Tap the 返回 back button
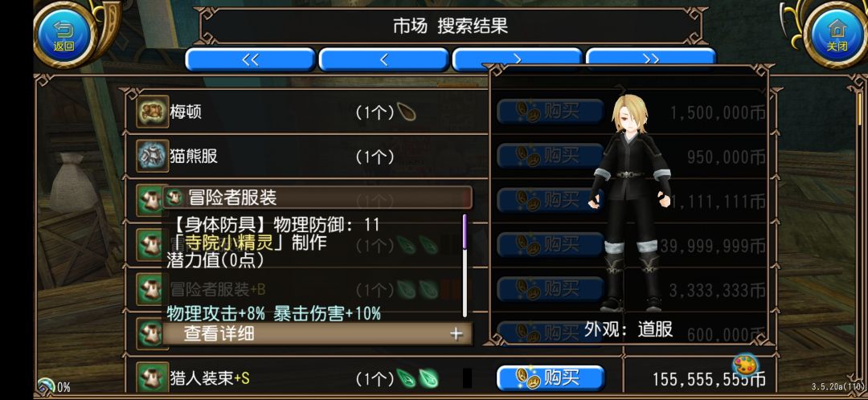This screenshot has width=868, height=400. click(x=63, y=35)
